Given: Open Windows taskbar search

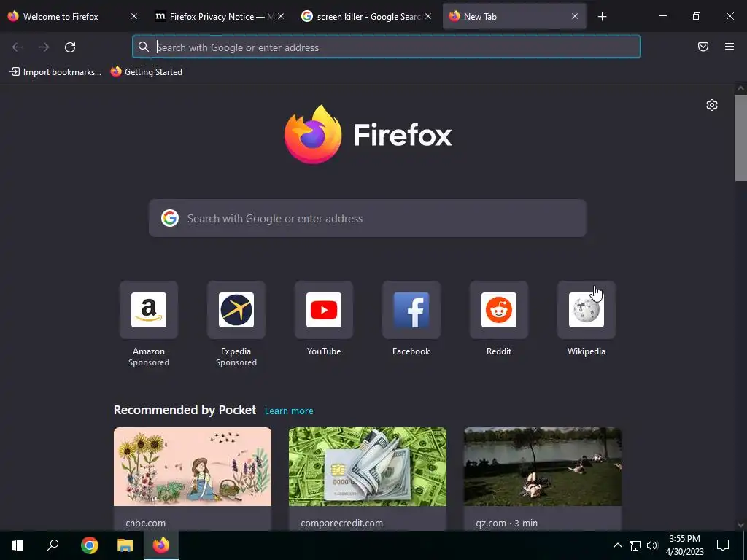Looking at the screenshot, I should 53,545.
